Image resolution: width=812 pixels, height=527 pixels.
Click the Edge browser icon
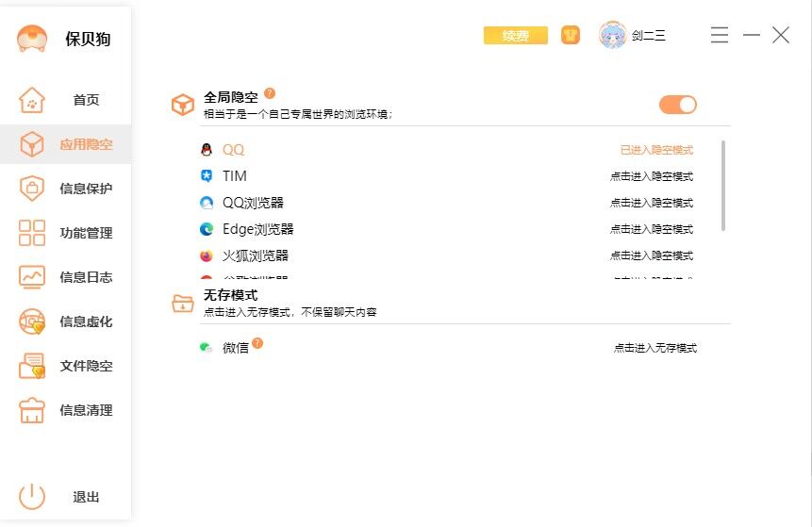tap(207, 229)
